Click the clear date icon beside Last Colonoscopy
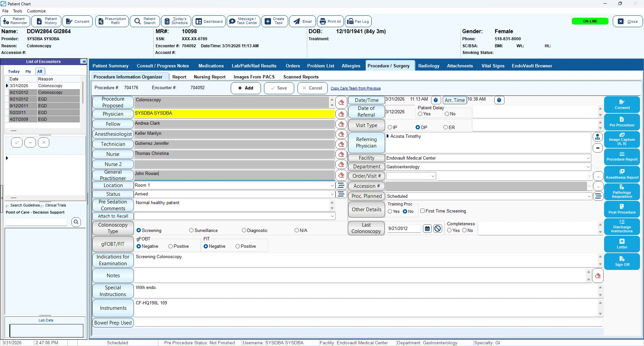Screen dimensions: 644x346 [x=437, y=229]
